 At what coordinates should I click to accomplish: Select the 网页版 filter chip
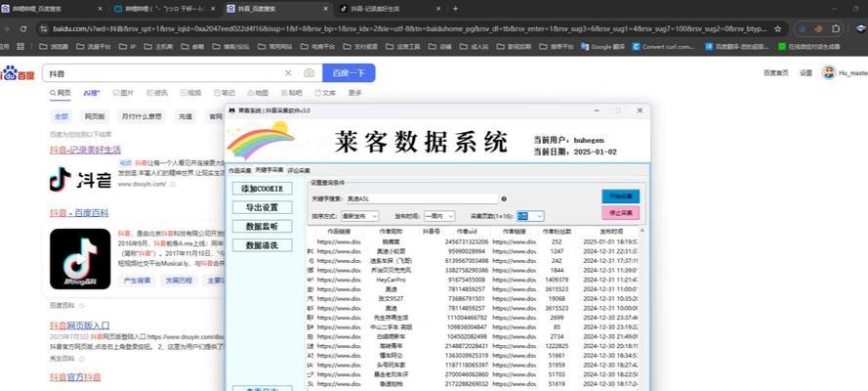[95, 117]
